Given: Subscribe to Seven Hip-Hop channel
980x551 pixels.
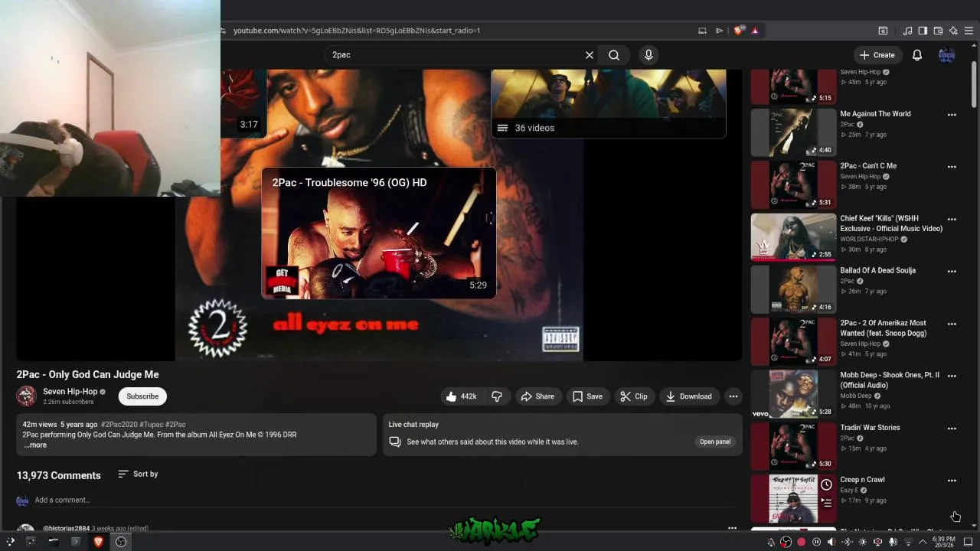Looking at the screenshot, I should tap(142, 396).
